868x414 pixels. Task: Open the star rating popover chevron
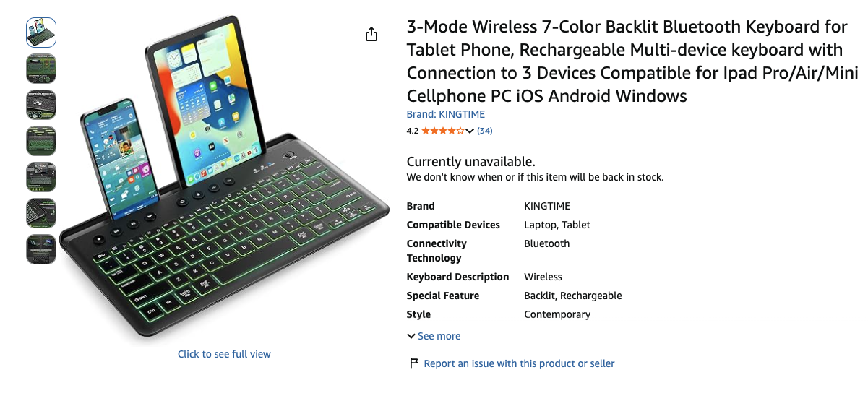click(x=470, y=131)
